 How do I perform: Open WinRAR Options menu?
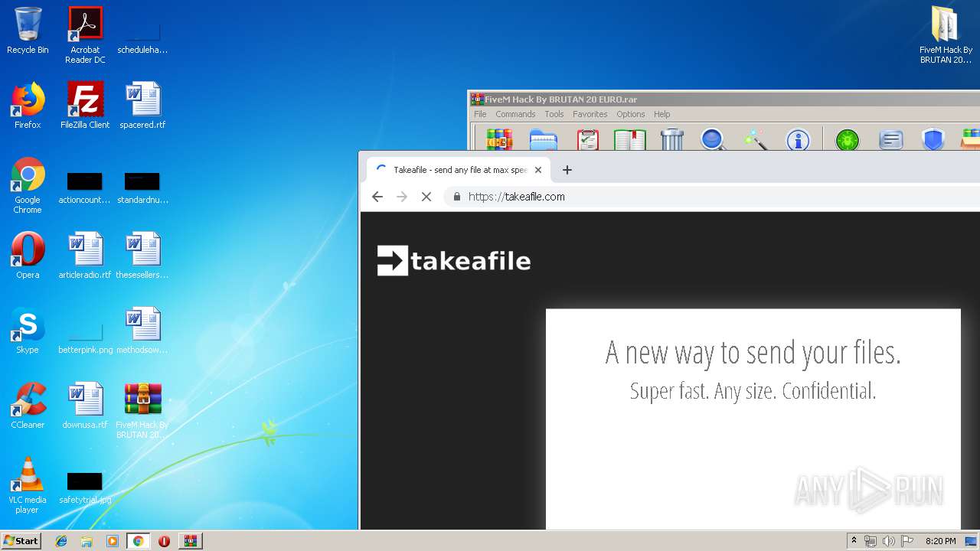click(631, 114)
